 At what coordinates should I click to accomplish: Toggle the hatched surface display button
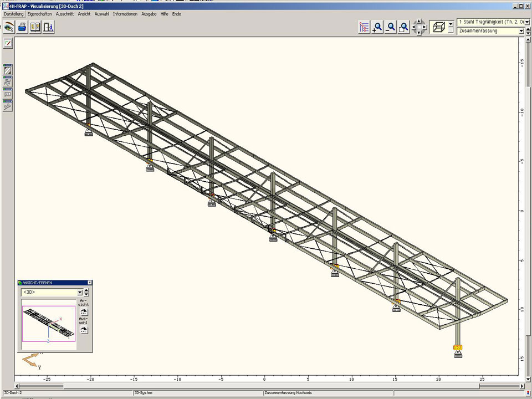click(8, 70)
